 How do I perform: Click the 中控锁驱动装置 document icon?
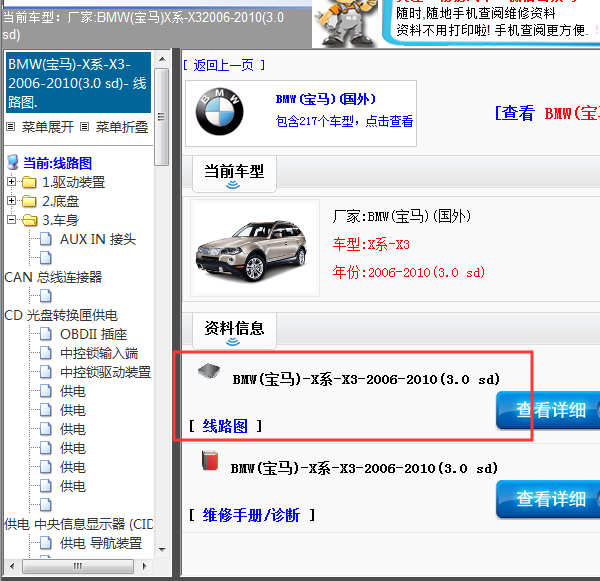[x=46, y=372]
